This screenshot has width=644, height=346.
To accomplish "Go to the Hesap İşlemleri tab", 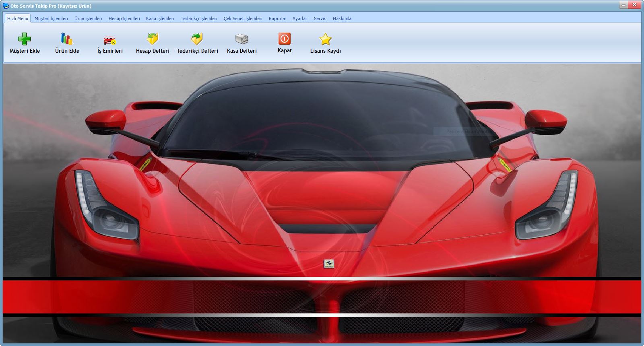I will point(124,19).
